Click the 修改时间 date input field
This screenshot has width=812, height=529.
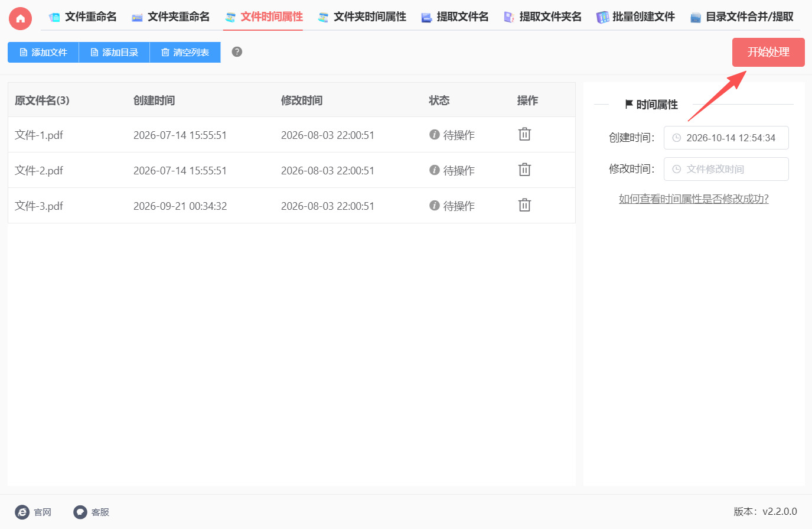(726, 169)
